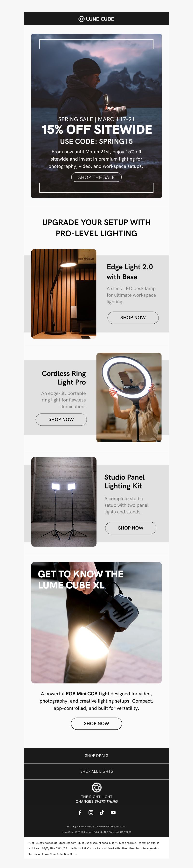Open the Shop All Lights footer link
The height and width of the screenshot is (868, 193).
(x=96, y=771)
